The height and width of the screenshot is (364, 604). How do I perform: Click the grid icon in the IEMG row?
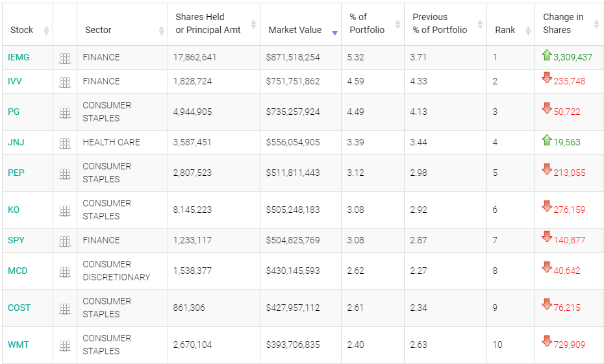pyautogui.click(x=65, y=58)
